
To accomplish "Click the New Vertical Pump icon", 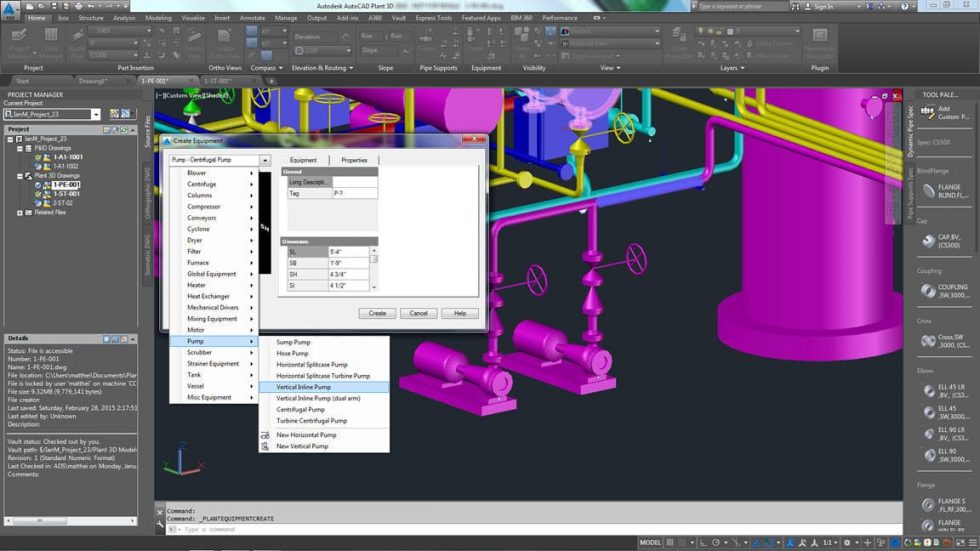I will [265, 446].
